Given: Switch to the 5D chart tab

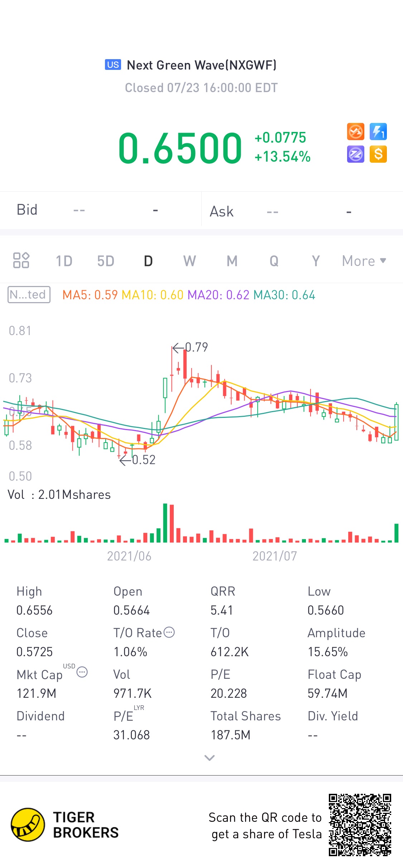Looking at the screenshot, I should click(x=106, y=261).
